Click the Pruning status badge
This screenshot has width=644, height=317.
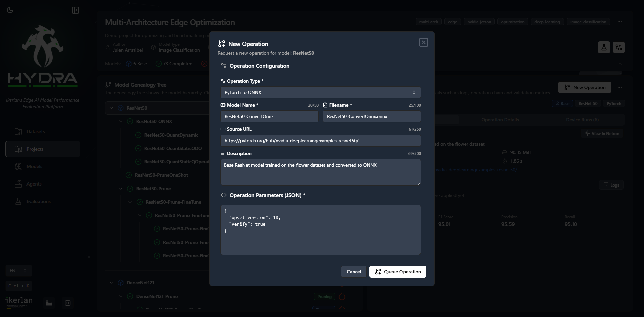pyautogui.click(x=324, y=297)
